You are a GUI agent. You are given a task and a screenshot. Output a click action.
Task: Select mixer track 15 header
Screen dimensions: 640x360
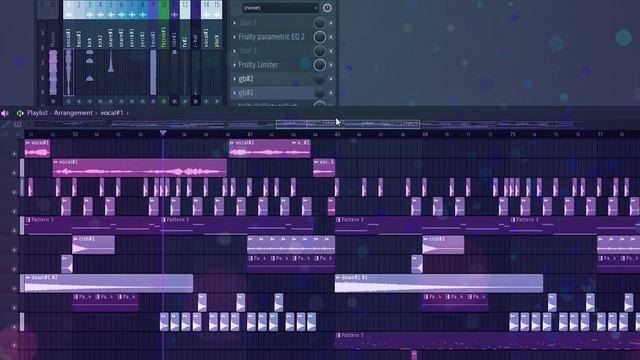[217, 10]
